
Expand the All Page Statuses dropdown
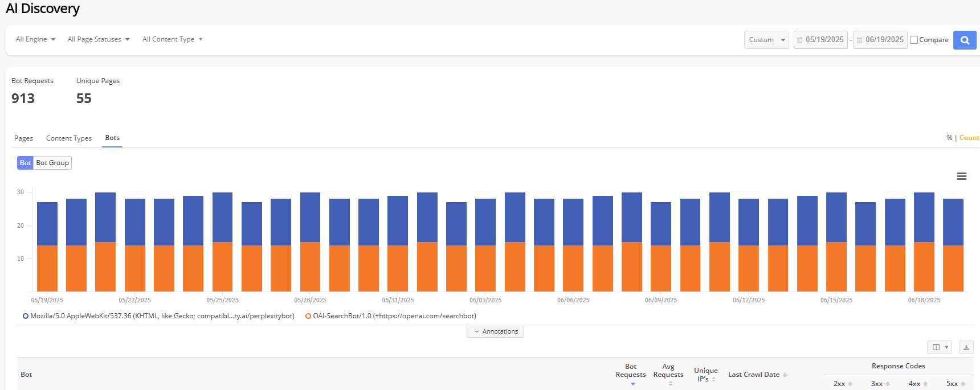coord(98,39)
